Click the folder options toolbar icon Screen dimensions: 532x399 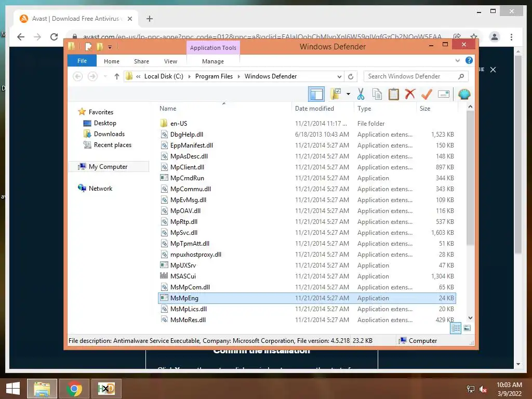pos(336,94)
